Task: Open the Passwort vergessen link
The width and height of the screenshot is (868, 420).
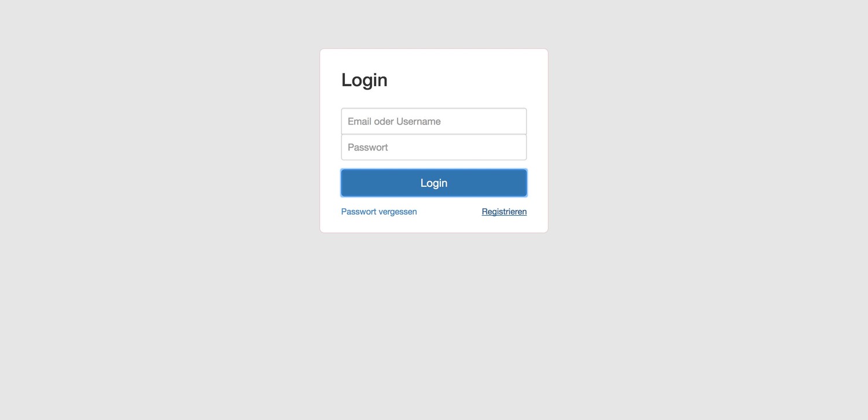Action: [x=379, y=212]
